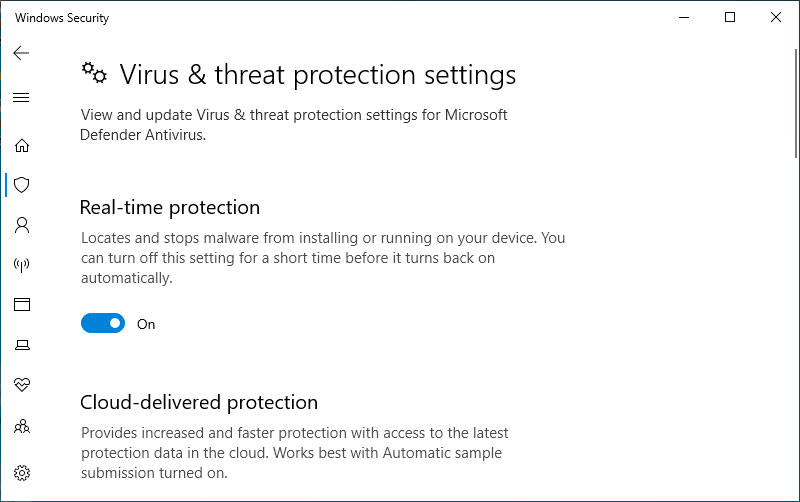Screen dimensions: 800x502
Task: Select Virus & threat protection shield icon
Action: pos(21,185)
